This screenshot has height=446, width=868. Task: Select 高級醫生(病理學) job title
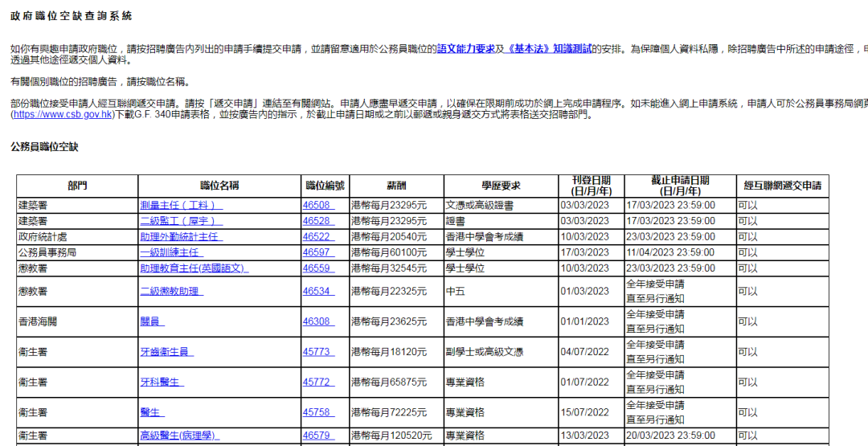tap(178, 436)
